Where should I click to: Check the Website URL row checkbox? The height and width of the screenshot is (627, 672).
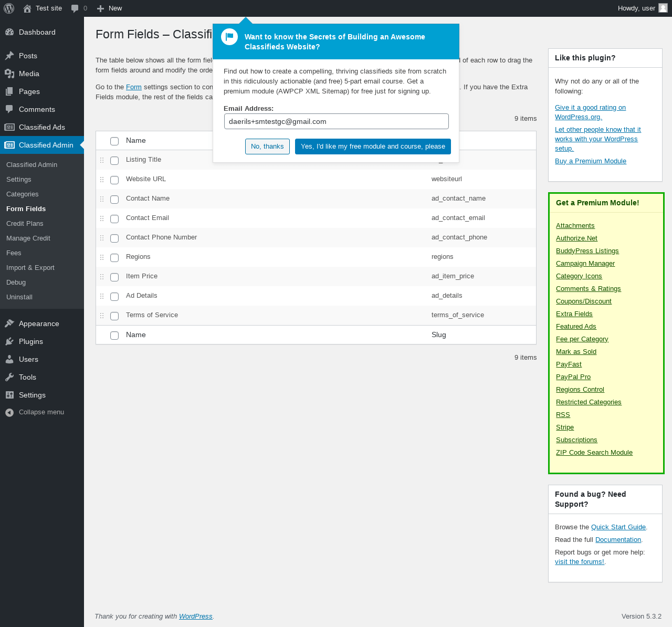coord(114,180)
